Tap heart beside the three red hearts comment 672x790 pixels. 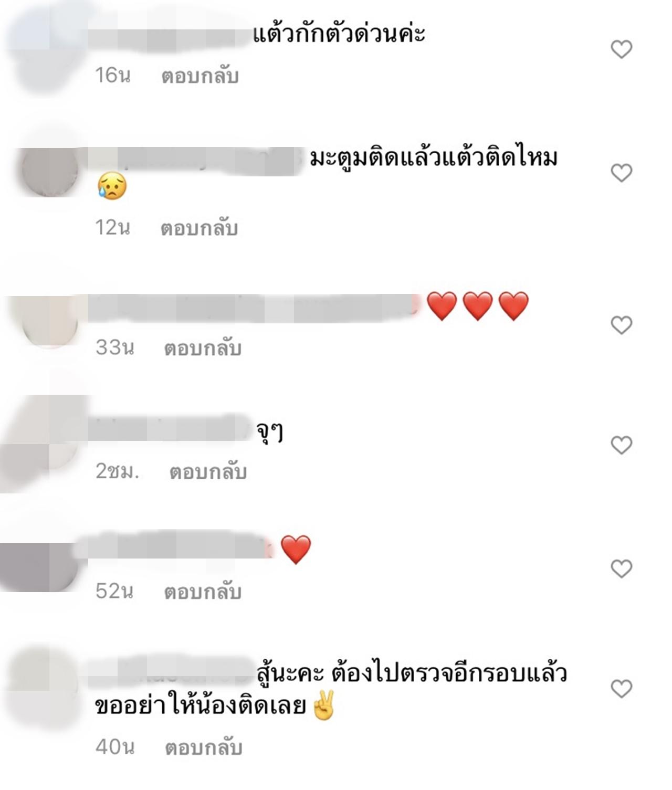coord(622,325)
